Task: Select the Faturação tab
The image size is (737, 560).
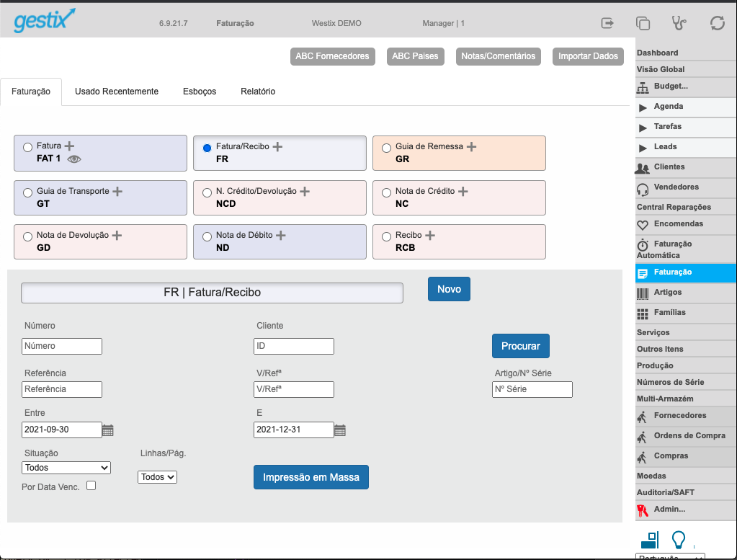Action: click(x=31, y=92)
